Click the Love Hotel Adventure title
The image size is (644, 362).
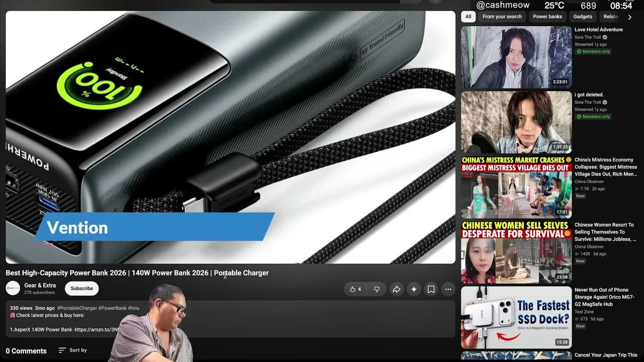(x=599, y=30)
